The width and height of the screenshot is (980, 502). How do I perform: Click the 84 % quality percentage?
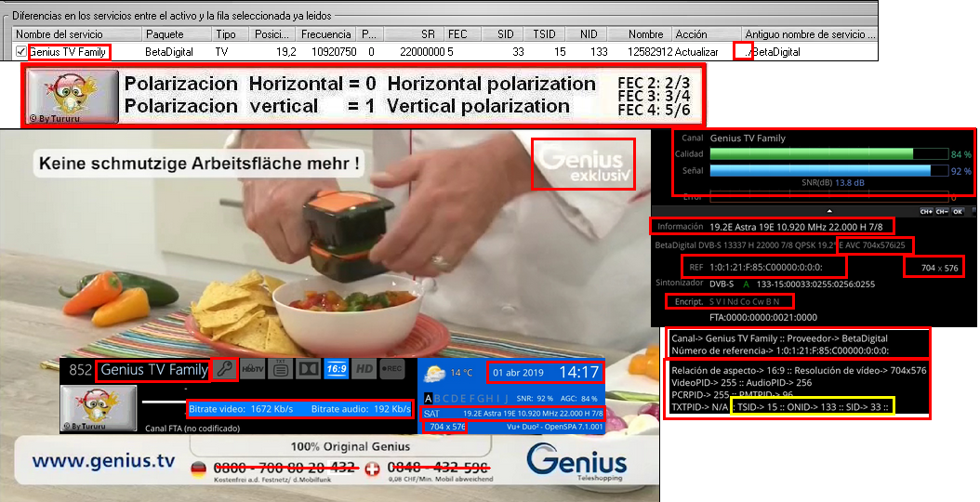[x=961, y=153]
